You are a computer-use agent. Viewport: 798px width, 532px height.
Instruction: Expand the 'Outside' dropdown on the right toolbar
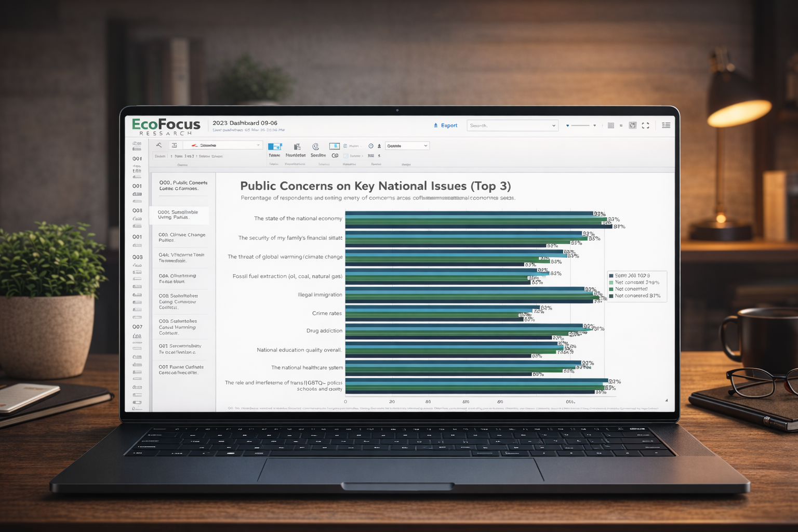pos(408,145)
